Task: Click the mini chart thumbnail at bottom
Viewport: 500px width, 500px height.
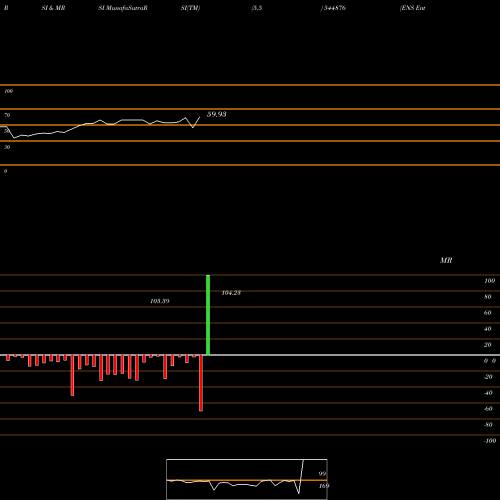Action: pyautogui.click(x=247, y=479)
